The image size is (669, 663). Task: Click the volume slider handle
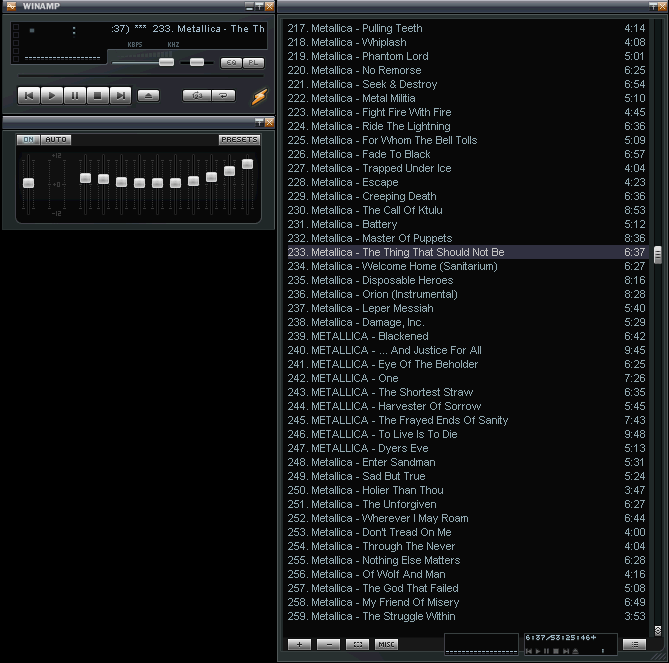[166, 62]
